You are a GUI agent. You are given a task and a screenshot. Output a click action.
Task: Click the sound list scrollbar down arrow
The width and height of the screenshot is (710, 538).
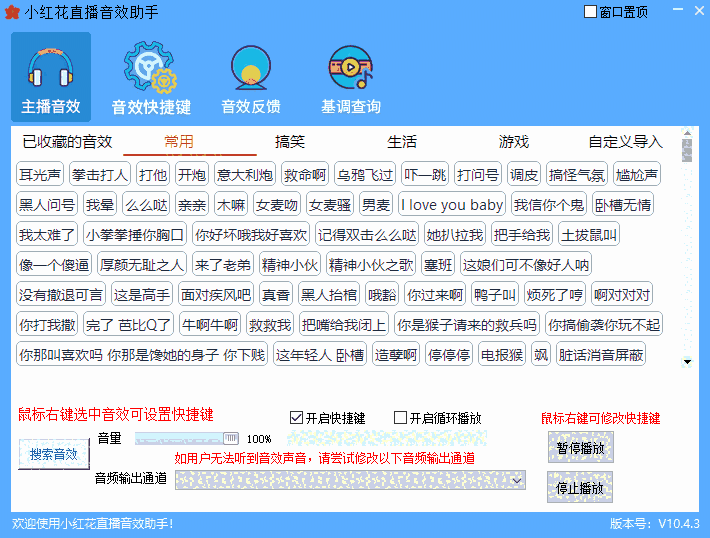click(687, 361)
